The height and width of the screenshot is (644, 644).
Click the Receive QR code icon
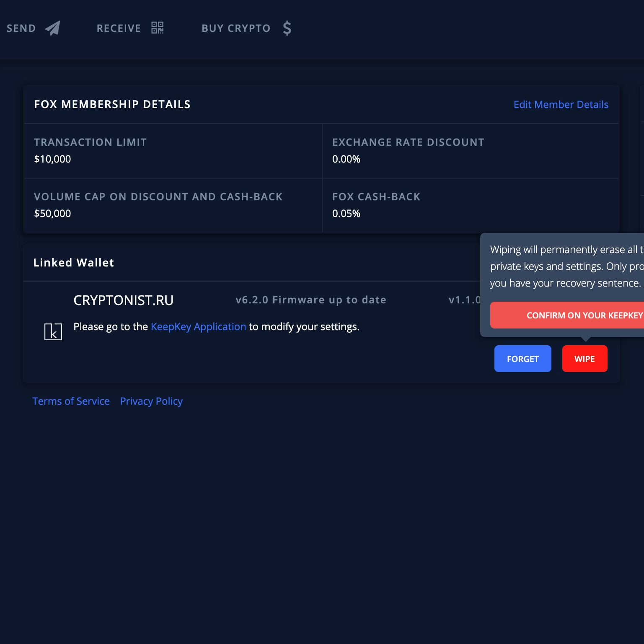(x=158, y=28)
